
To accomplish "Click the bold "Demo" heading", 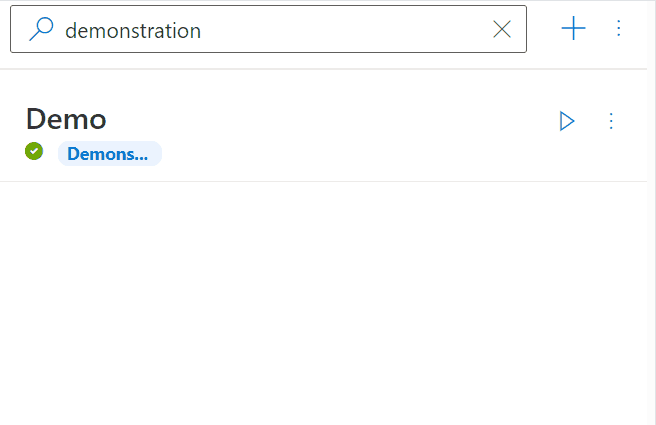I will point(66,119).
